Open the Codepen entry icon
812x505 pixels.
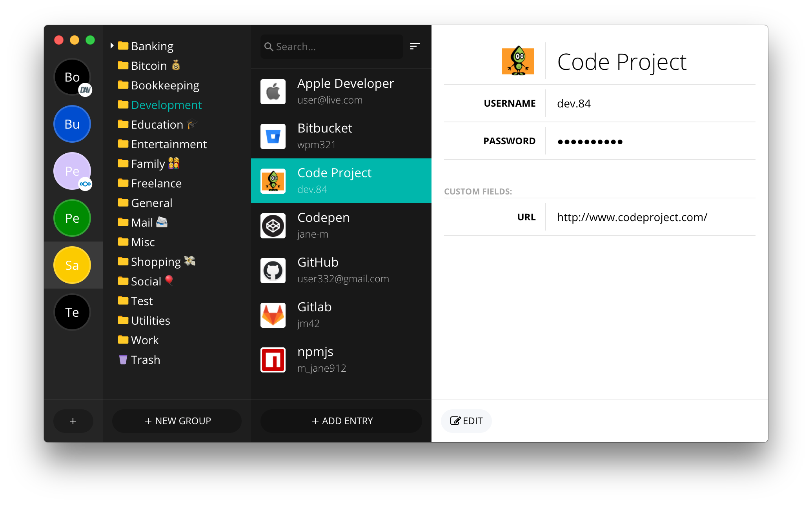pos(273,226)
